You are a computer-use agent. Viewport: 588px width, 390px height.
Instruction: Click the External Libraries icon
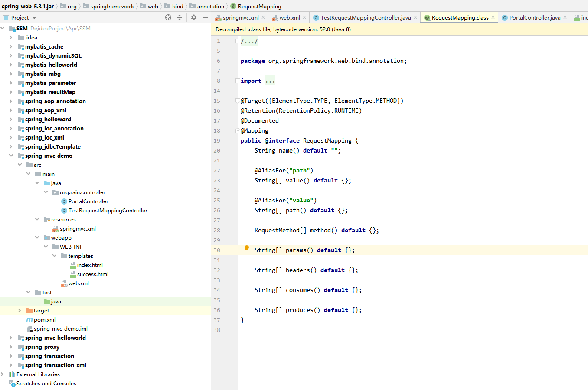tap(12, 374)
